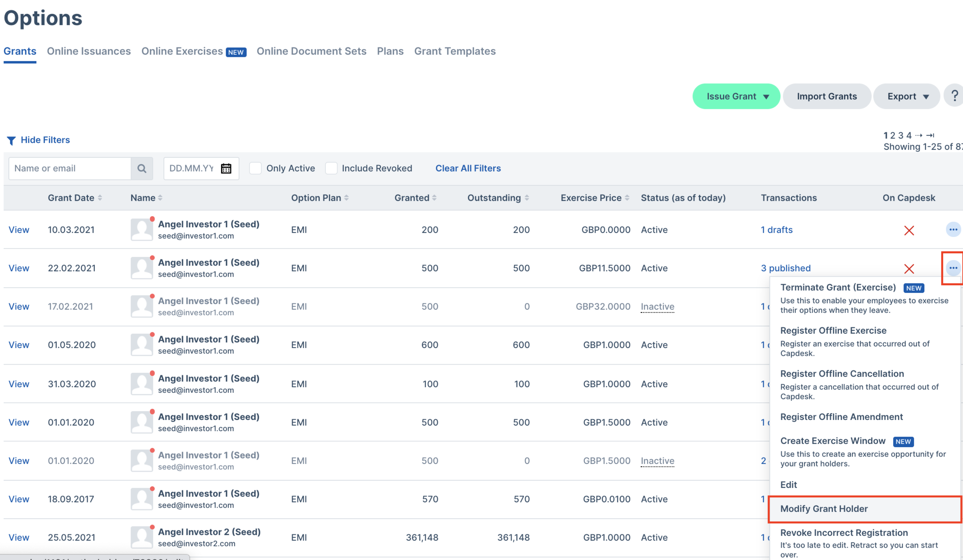Click the search magnifier icon
This screenshot has height=560, width=963.
coord(142,168)
